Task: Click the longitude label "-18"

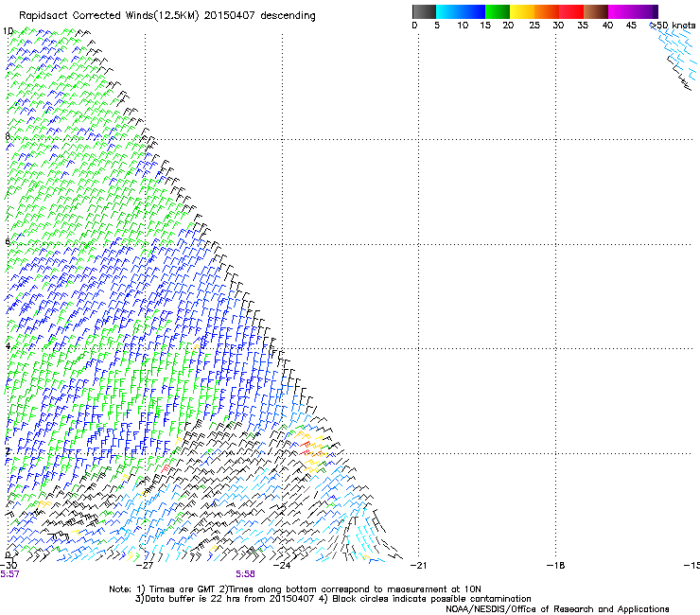Action: 555,565
